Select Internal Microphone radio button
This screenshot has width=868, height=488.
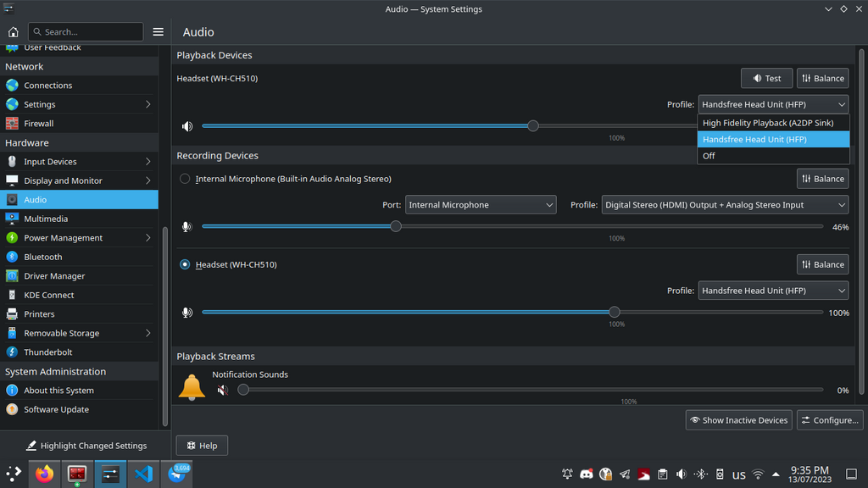pos(185,179)
